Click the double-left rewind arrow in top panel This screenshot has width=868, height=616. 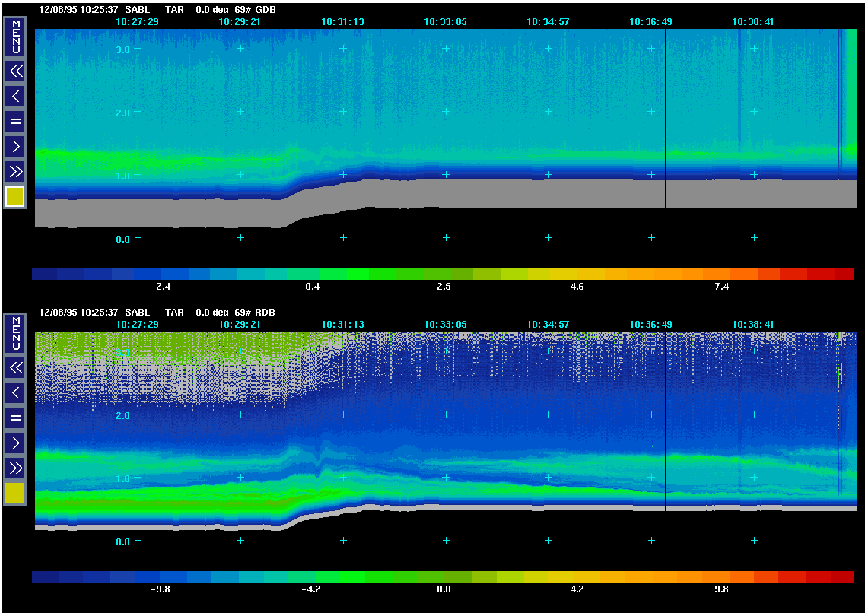click(x=15, y=71)
